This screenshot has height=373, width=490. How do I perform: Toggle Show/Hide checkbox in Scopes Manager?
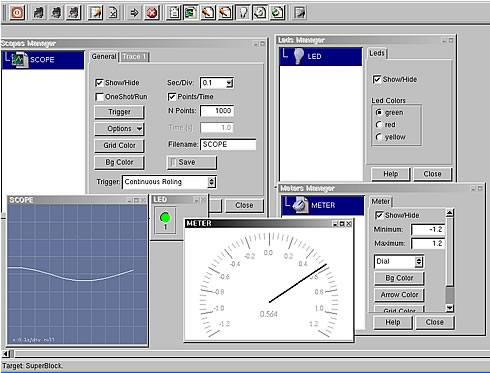pos(99,83)
